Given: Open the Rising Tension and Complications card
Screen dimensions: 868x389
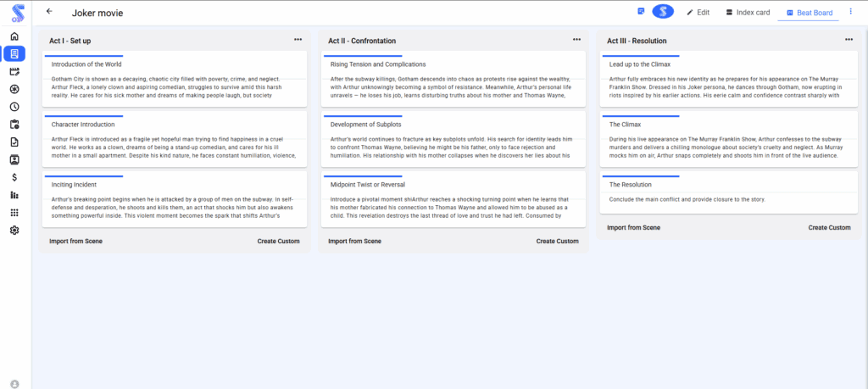Looking at the screenshot, I should (453, 79).
